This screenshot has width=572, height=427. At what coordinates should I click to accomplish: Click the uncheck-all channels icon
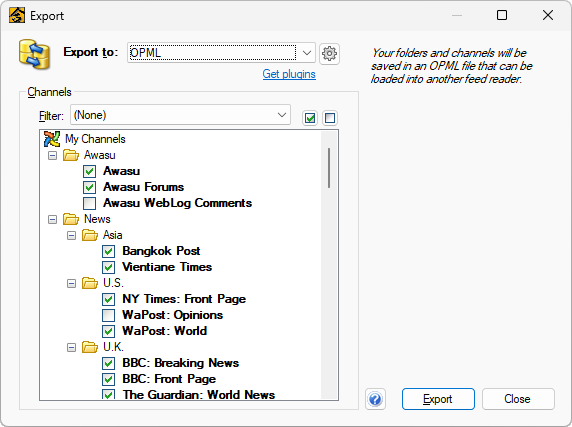[330, 118]
